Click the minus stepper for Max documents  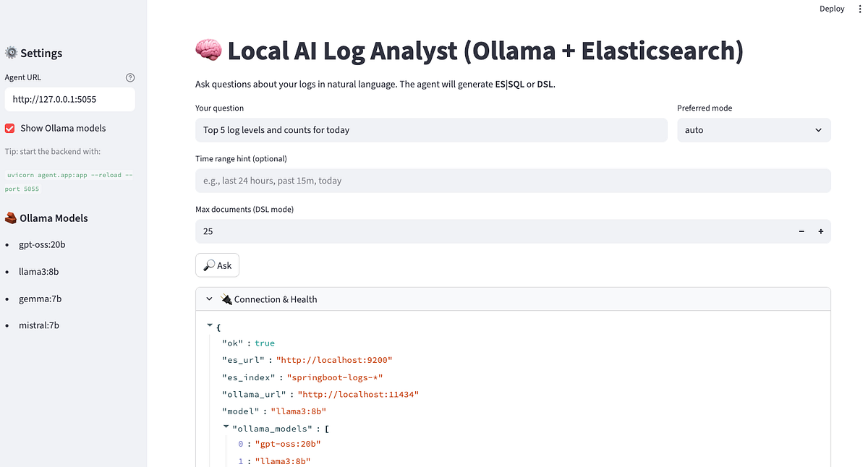[801, 231]
